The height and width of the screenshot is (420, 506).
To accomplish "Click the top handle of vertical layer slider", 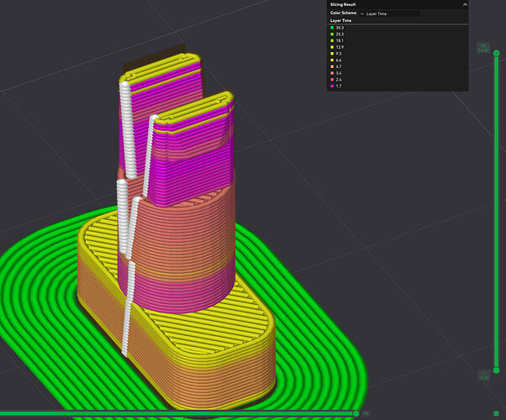I will (x=496, y=53).
